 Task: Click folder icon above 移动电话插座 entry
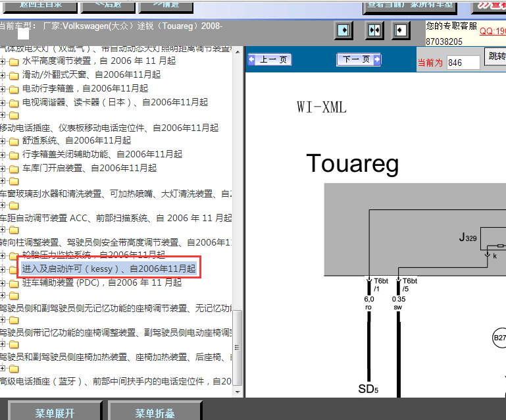[x=14, y=115]
